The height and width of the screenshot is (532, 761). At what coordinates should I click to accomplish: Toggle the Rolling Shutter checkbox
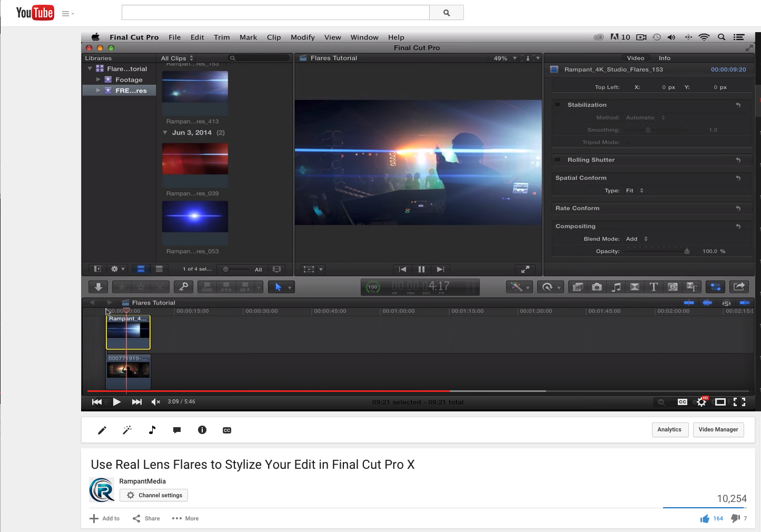pyautogui.click(x=558, y=160)
